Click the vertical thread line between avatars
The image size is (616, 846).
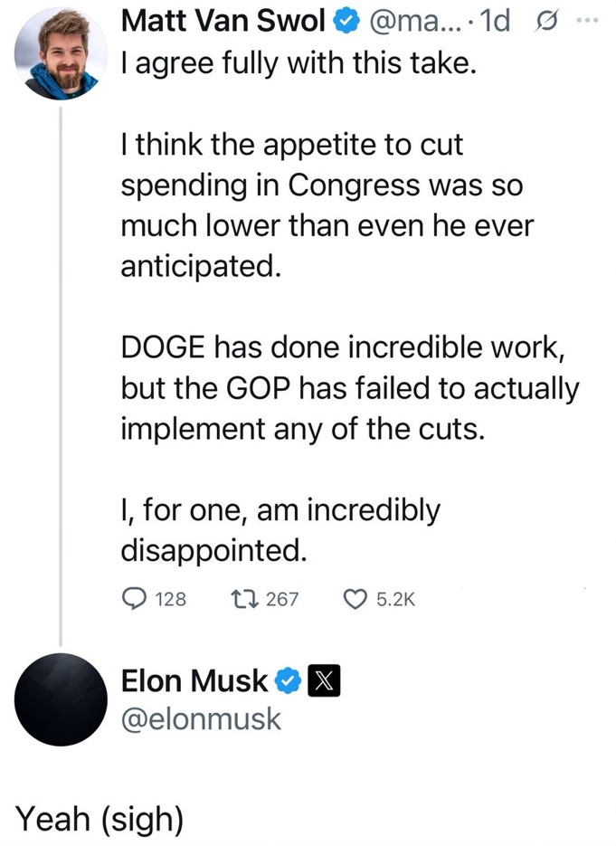coord(62,362)
